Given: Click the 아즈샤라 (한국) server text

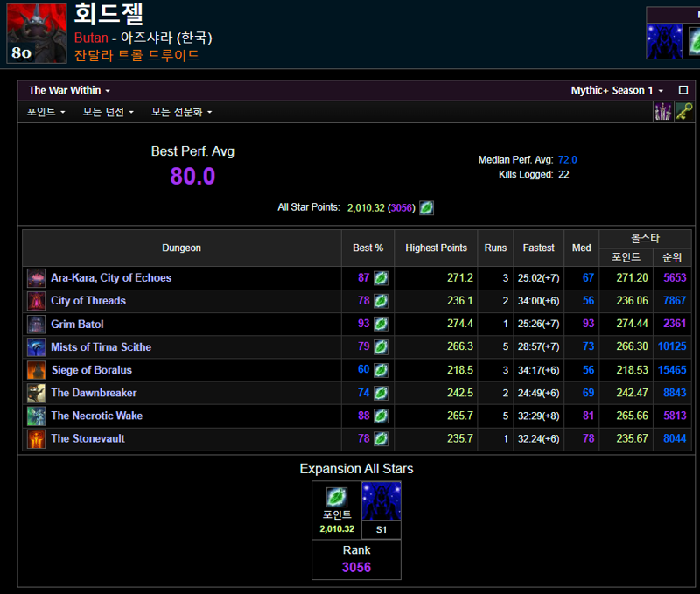Looking at the screenshot, I should [x=166, y=38].
